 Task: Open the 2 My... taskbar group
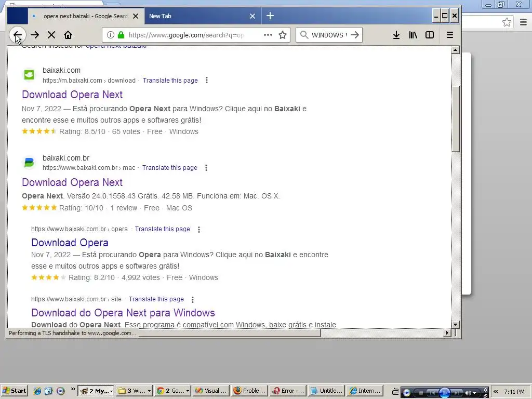coord(96,391)
